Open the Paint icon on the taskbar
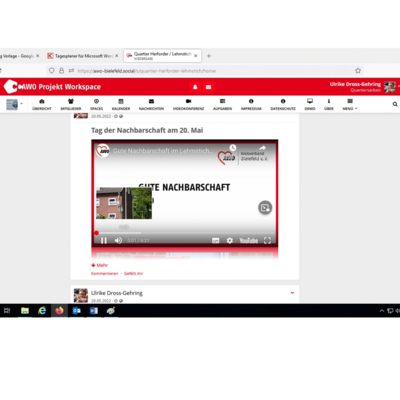The image size is (400, 400). click(111, 311)
